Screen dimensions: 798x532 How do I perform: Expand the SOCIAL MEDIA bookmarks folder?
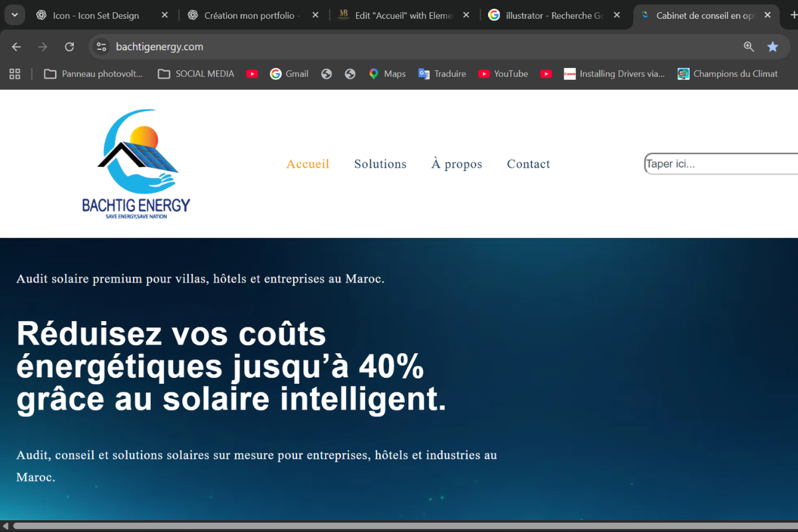click(x=196, y=74)
